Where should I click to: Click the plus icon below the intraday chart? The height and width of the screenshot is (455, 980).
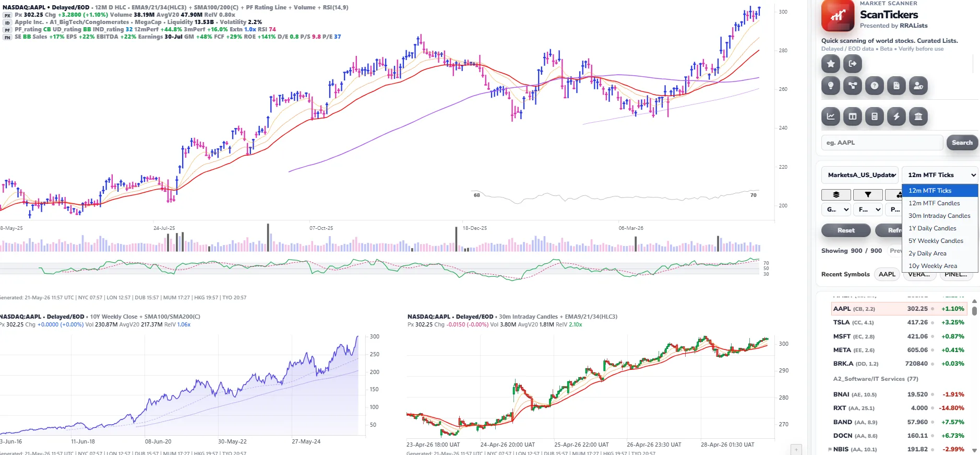point(796,449)
